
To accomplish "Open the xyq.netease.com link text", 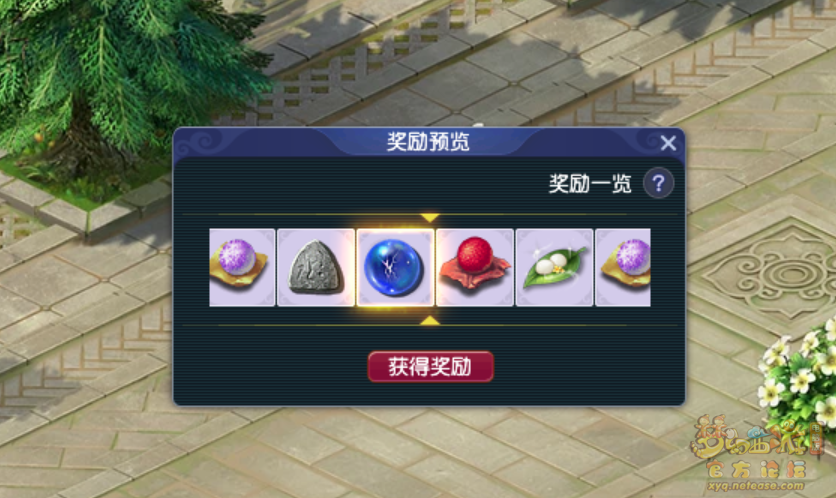I will [x=755, y=486].
